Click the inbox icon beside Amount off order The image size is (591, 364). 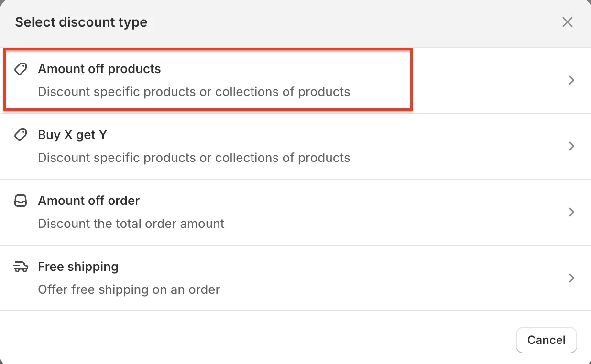[21, 201]
